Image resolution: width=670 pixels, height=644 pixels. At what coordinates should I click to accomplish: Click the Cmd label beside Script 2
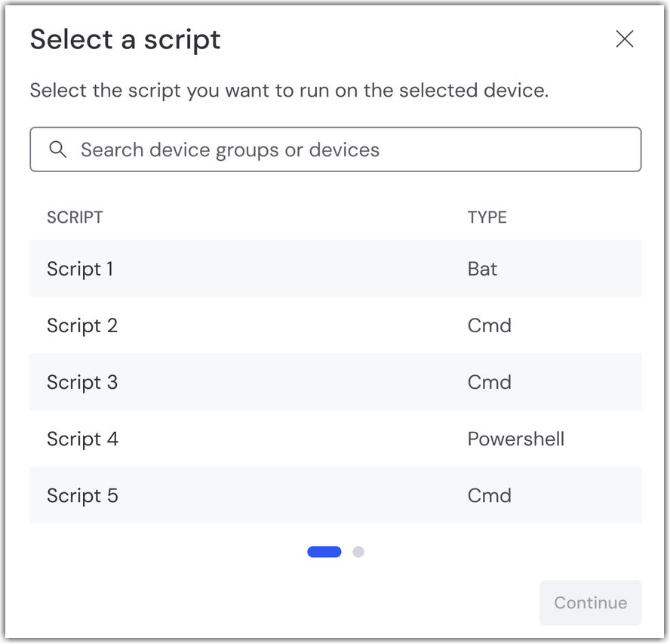489,325
